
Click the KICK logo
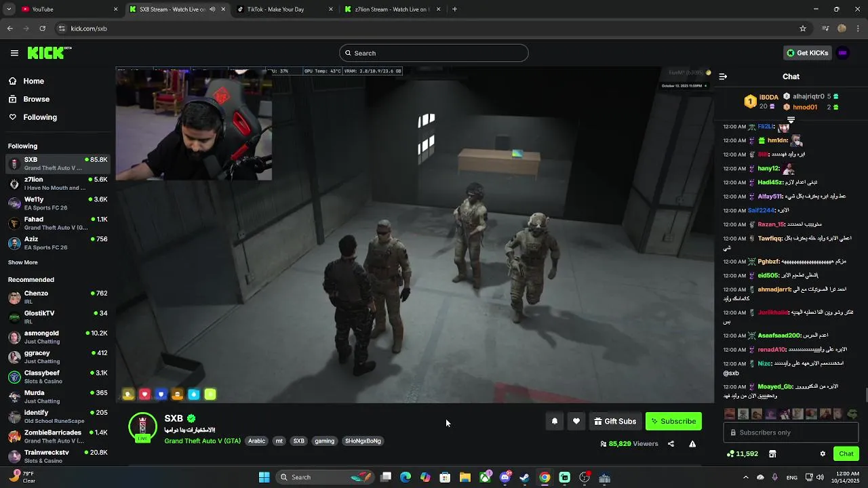click(x=49, y=53)
